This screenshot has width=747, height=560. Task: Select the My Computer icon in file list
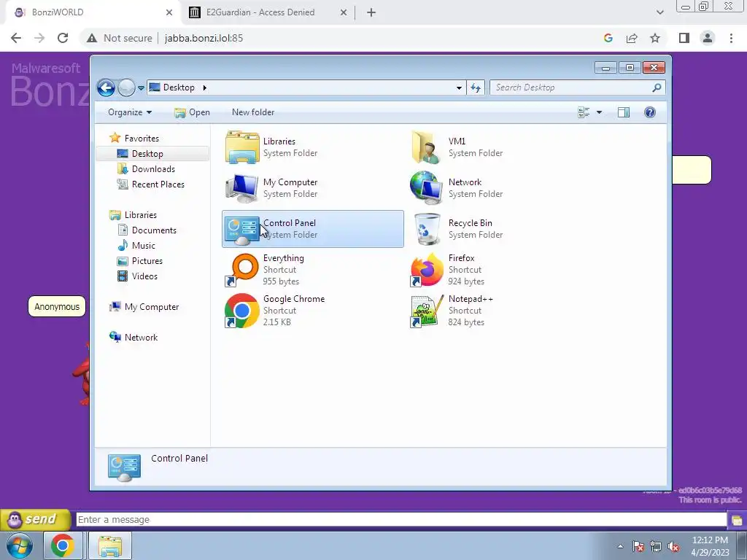[x=242, y=188]
